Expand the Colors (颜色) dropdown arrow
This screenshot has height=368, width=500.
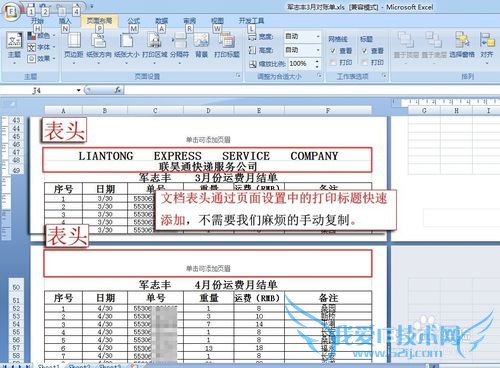point(54,35)
